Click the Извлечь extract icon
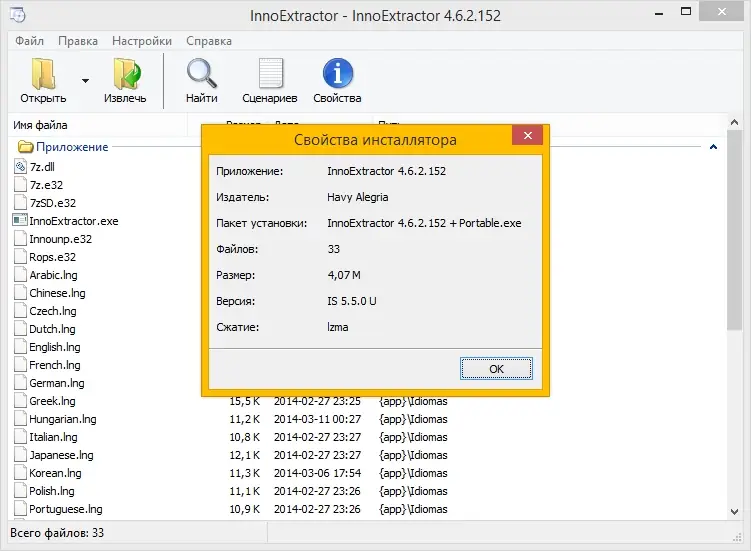 pyautogui.click(x=126, y=74)
